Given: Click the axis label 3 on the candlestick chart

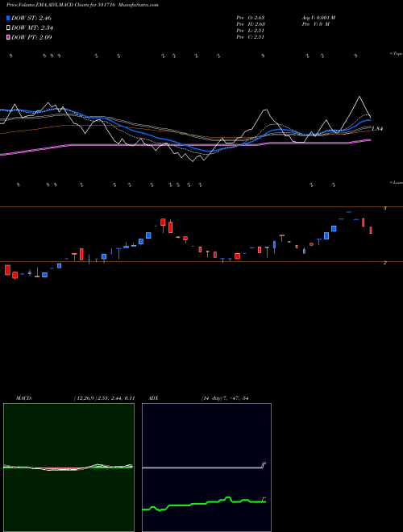Looking at the screenshot, I should [385, 208].
